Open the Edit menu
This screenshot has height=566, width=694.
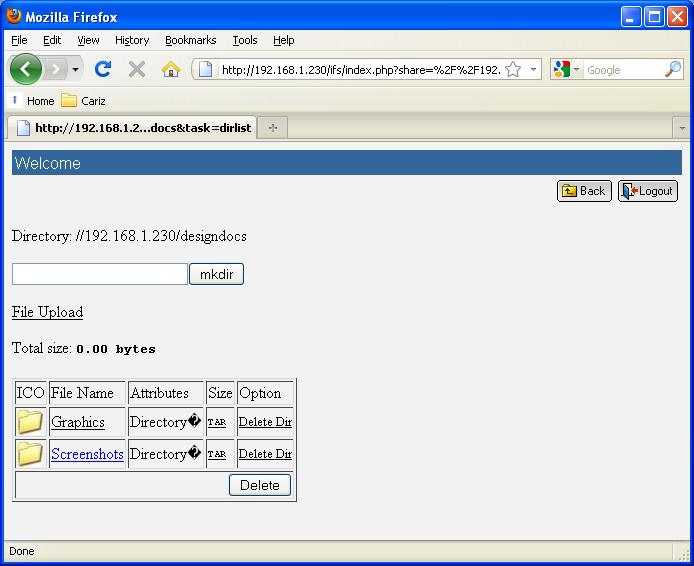(52, 40)
